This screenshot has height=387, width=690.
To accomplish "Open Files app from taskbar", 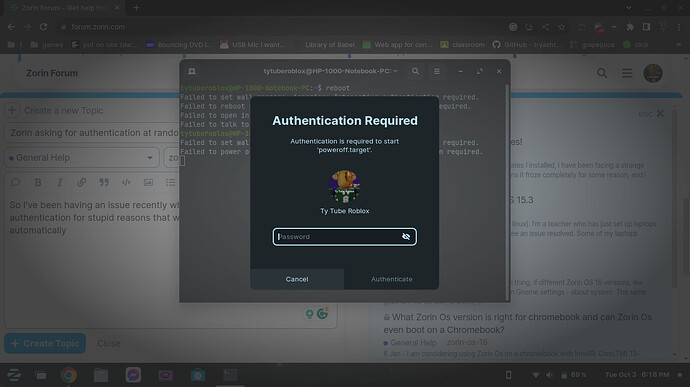I will [101, 375].
